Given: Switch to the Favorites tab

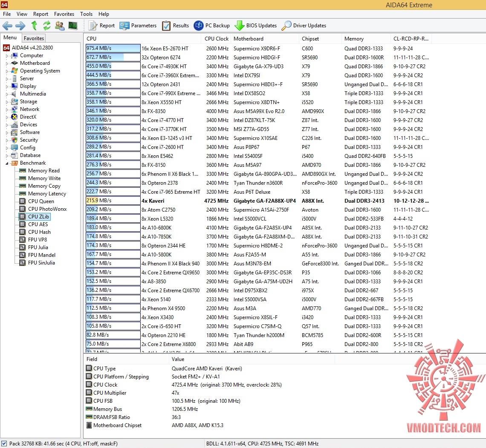Looking at the screenshot, I should (x=34, y=38).
